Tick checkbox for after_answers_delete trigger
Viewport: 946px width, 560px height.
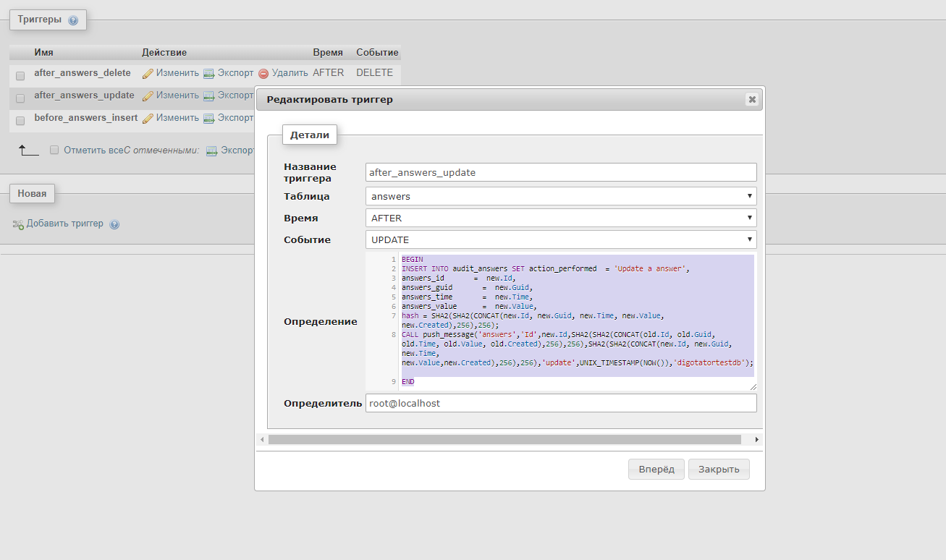(x=20, y=75)
